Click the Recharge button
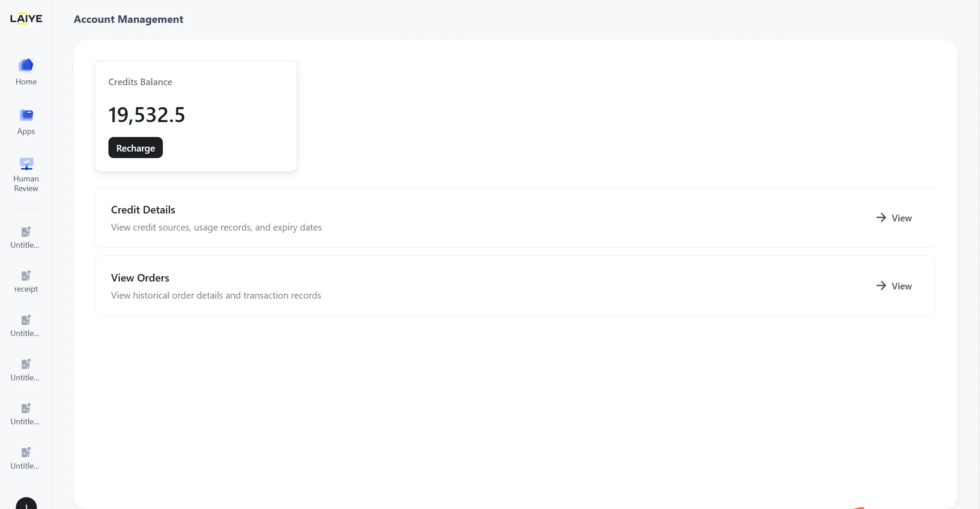This screenshot has height=509, width=980. pos(136,148)
